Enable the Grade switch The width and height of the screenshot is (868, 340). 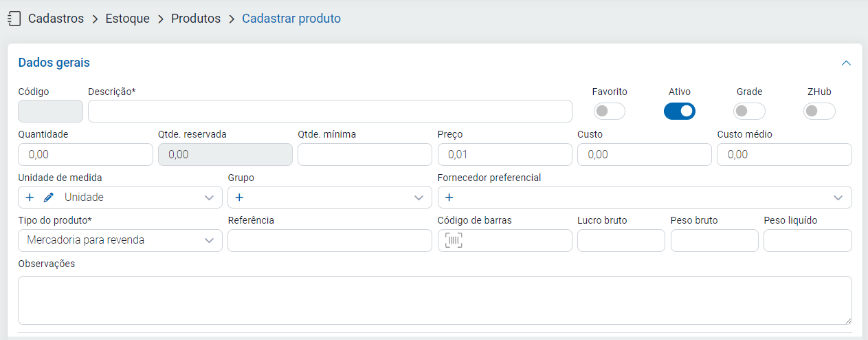749,111
